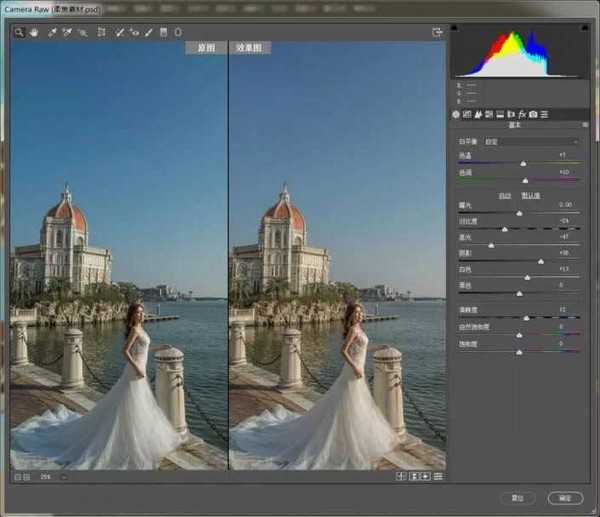The width and height of the screenshot is (600, 517).
Task: Select the Zoom tool in the toolbar
Action: [x=18, y=32]
